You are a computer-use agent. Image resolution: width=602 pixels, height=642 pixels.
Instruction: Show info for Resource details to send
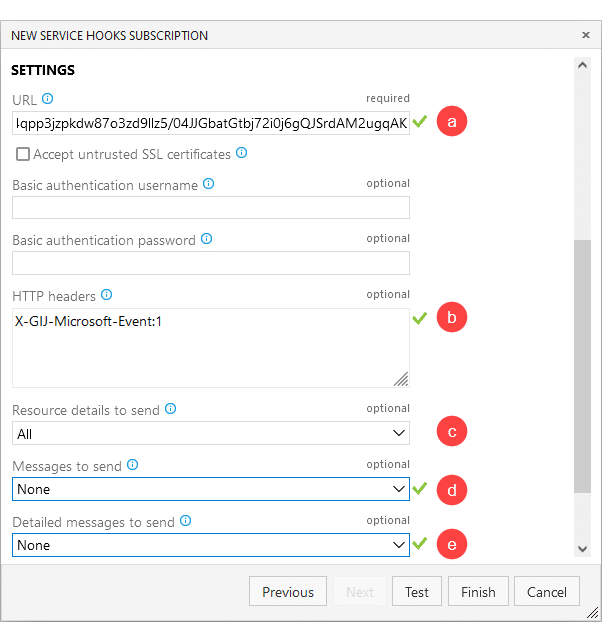click(x=170, y=409)
